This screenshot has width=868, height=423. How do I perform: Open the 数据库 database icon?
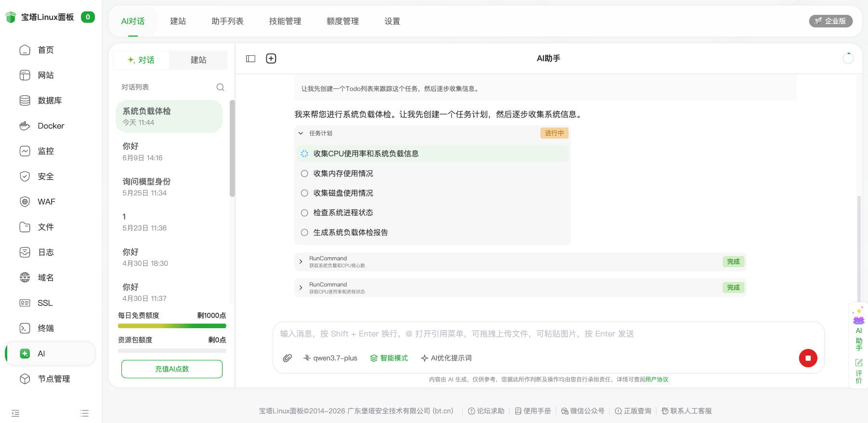coord(25,101)
